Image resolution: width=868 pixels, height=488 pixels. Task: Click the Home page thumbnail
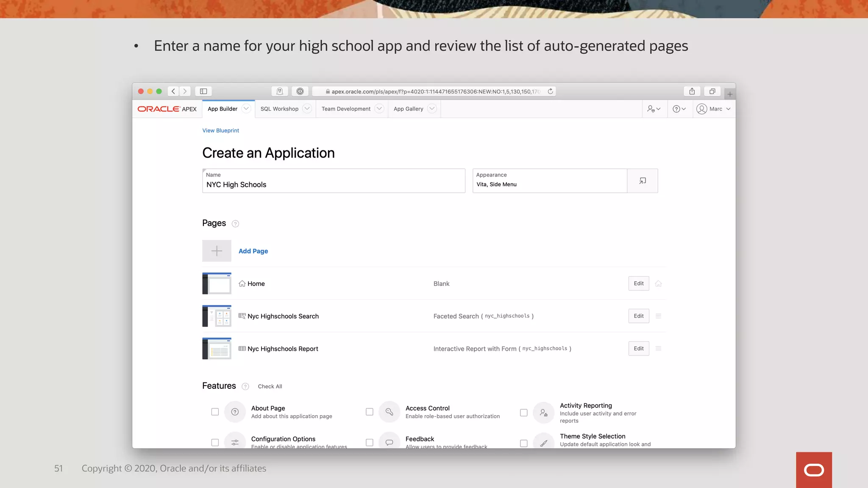(217, 283)
